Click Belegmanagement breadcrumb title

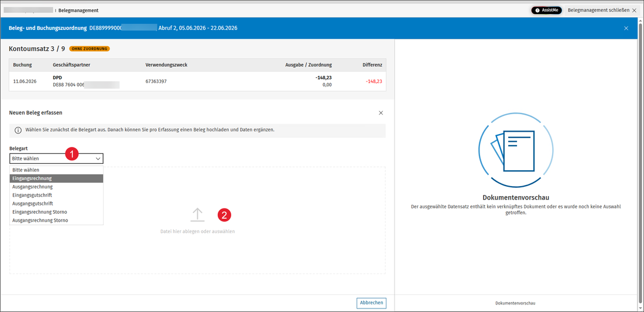pos(78,11)
